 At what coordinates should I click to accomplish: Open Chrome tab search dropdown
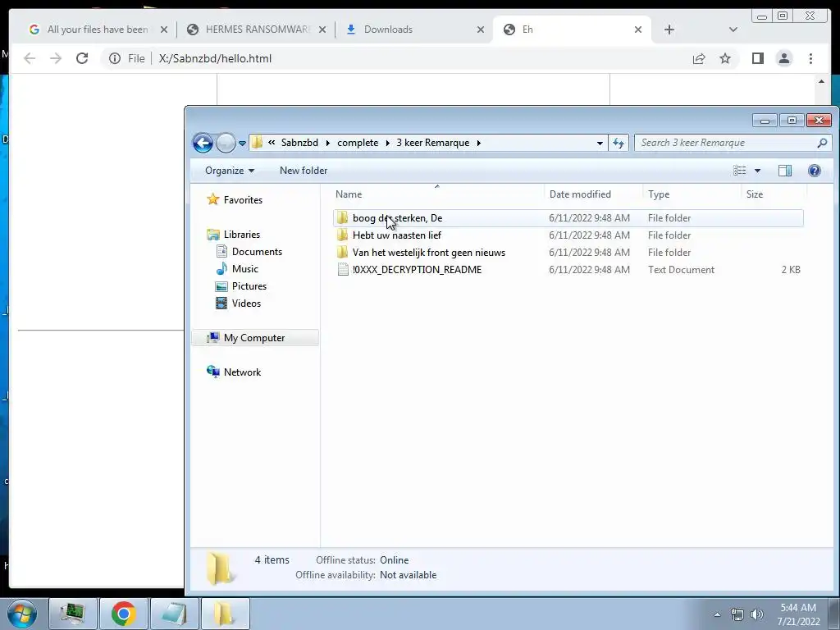click(733, 30)
